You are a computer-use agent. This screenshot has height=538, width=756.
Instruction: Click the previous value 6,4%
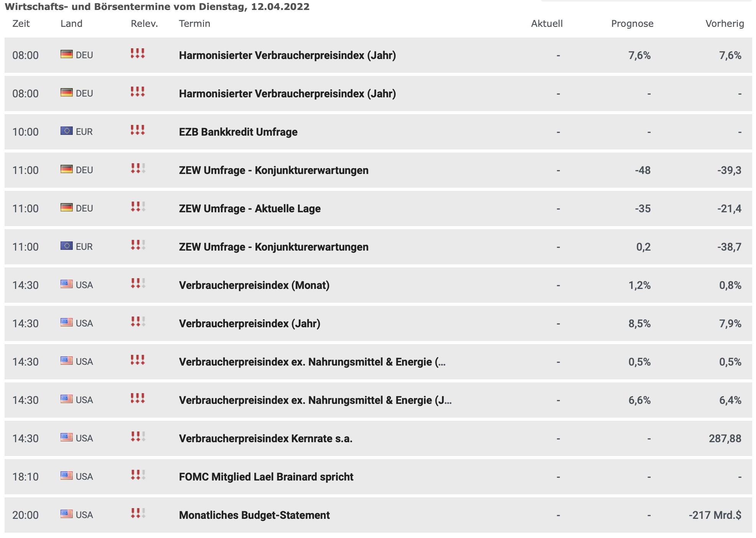(730, 400)
